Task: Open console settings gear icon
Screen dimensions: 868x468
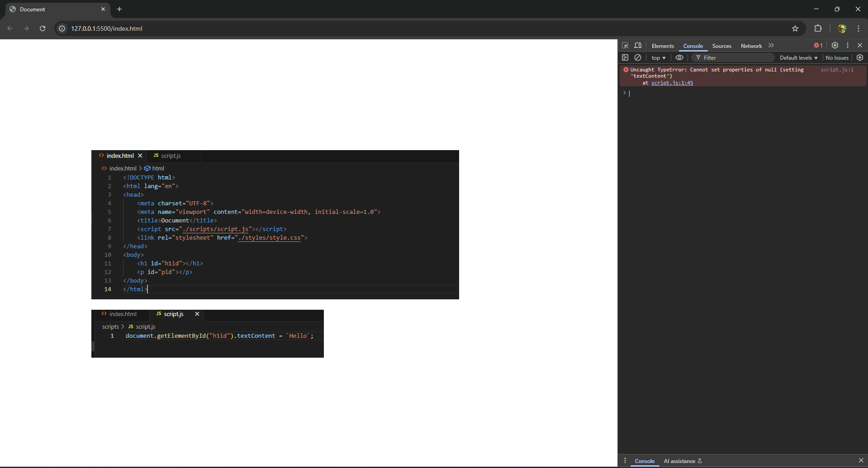Action: click(860, 57)
